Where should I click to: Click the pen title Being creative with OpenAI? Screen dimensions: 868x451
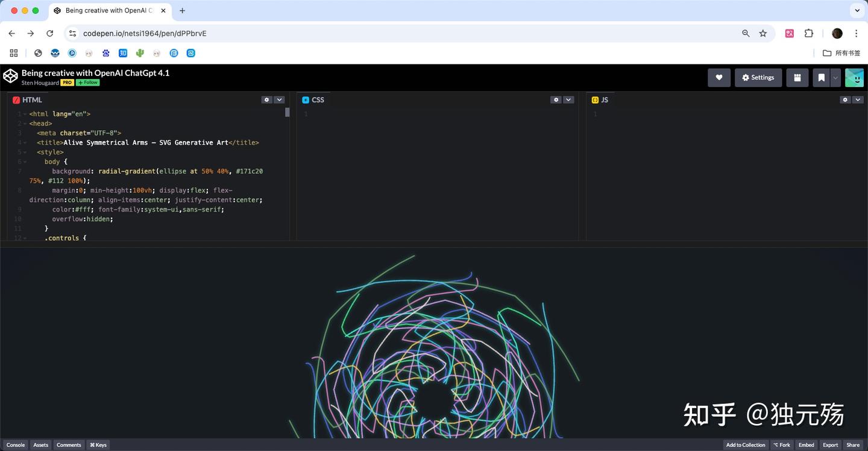tap(95, 73)
